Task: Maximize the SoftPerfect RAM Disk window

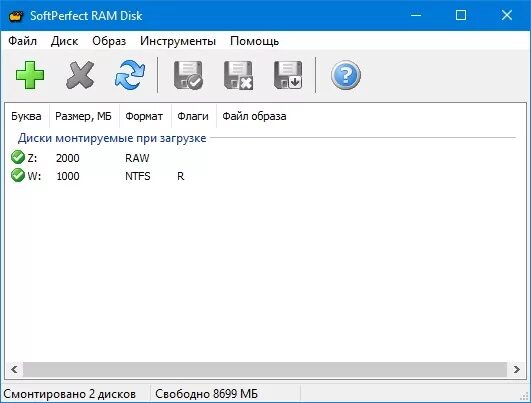Action: pyautogui.click(x=461, y=15)
